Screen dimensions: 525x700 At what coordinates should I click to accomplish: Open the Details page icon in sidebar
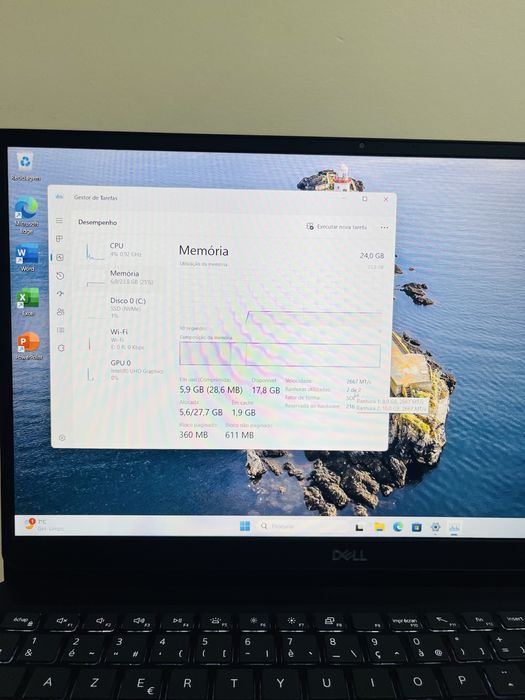click(x=61, y=330)
